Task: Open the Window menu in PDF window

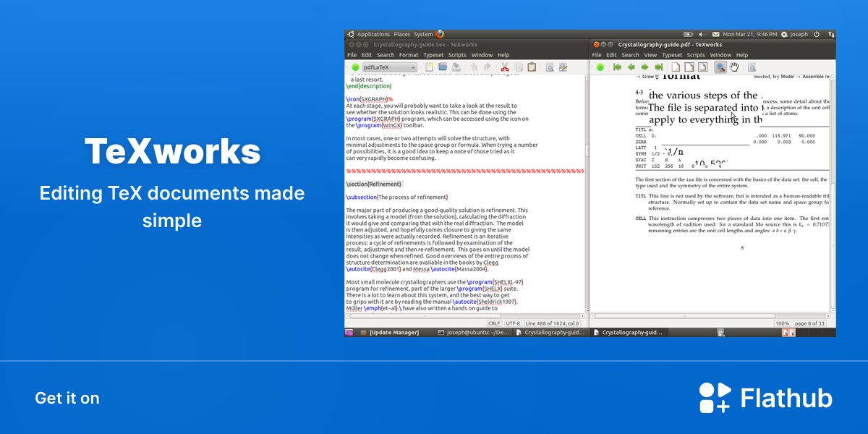Action: pyautogui.click(x=720, y=55)
